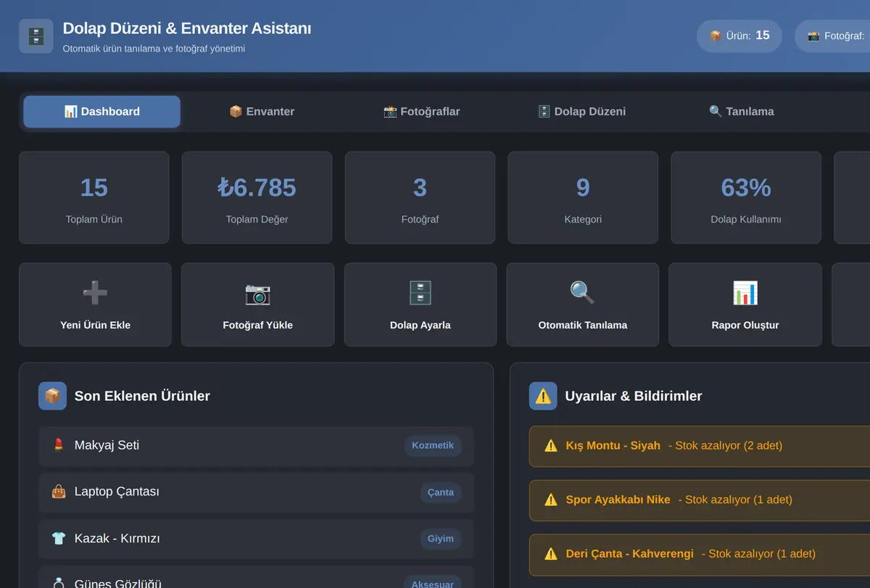Click the Fotoğraf Yükle button label
Image resolution: width=870 pixels, height=588 pixels.
257,325
